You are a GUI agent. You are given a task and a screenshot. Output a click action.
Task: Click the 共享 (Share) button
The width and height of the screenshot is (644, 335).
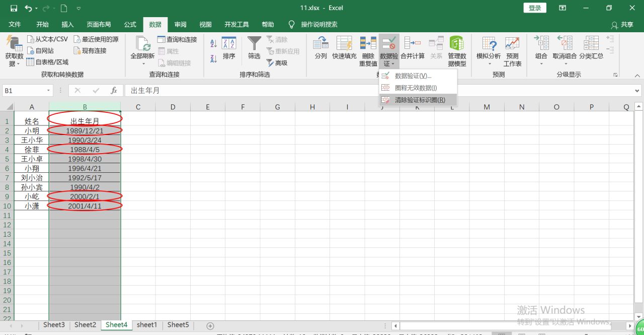[622, 25]
